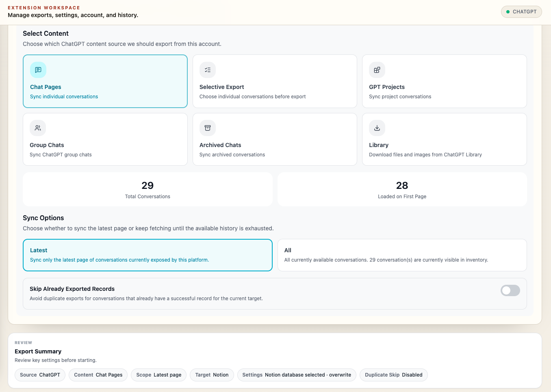Click the 29 Total Conversations stat
Image resolution: width=551 pixels, height=392 pixels.
coord(148,190)
